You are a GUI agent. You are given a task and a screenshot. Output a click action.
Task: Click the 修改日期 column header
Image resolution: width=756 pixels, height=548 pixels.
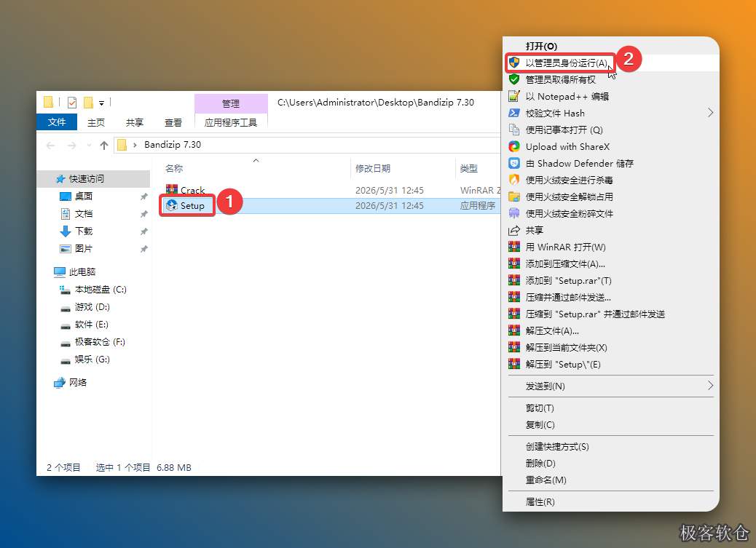click(403, 168)
